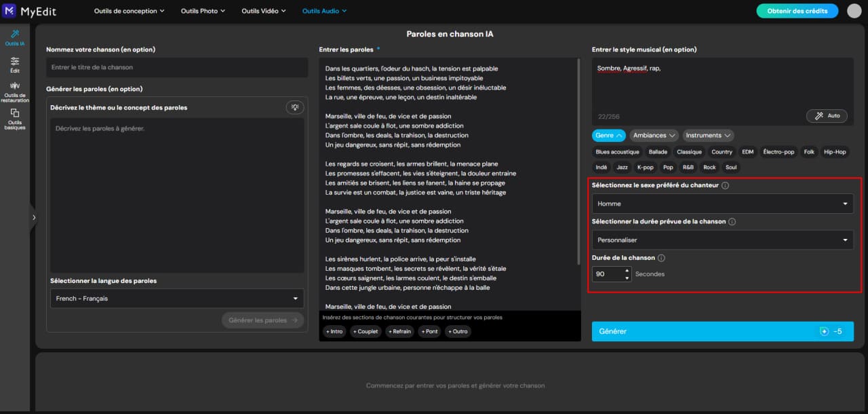
Task: Insert a Refrain section tag
Action: pos(400,332)
